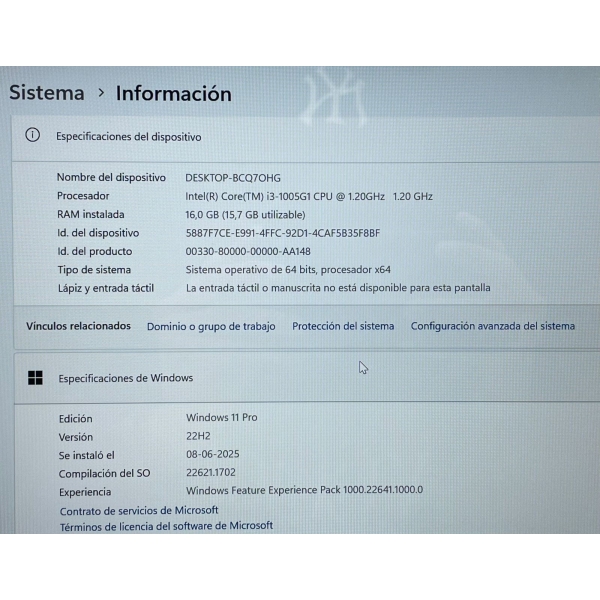Collapse Especificaciones del dispositivo section header

click(305, 138)
